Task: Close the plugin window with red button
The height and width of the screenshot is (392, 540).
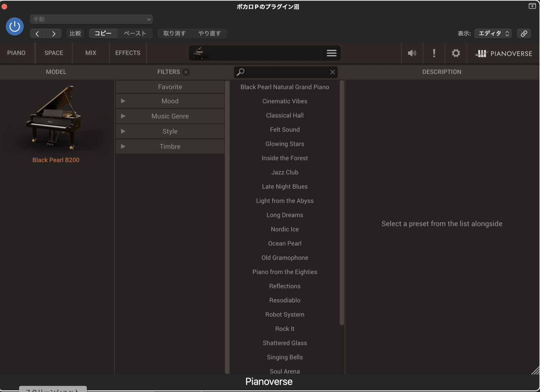Action: 4,6
